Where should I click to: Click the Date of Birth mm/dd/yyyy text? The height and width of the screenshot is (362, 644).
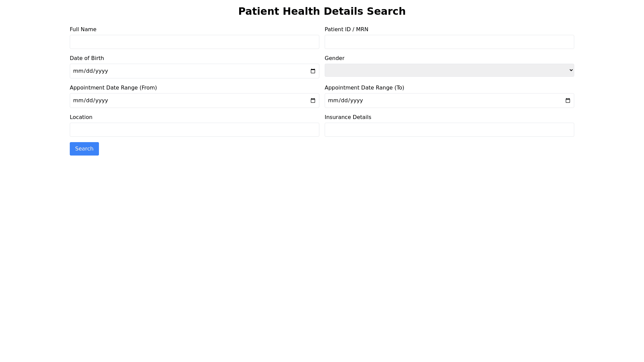tap(91, 71)
